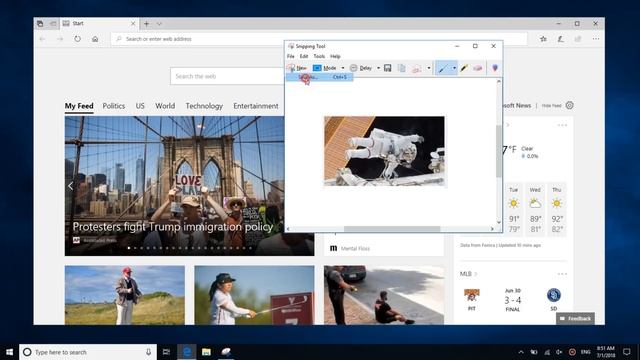Choose the highlighted Ctrl+S menu entry
The height and width of the screenshot is (360, 640).
pos(320,77)
